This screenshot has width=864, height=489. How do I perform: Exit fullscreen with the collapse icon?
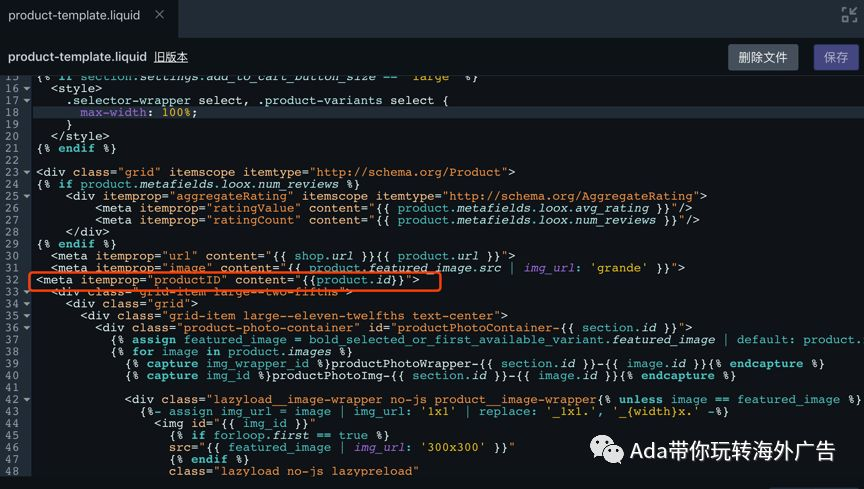[849, 15]
